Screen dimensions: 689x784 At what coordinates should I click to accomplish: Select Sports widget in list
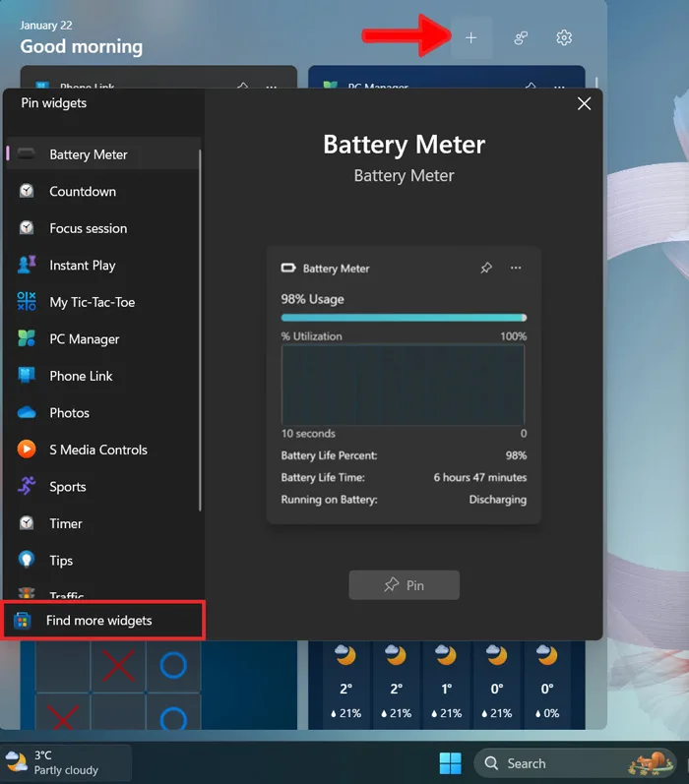click(103, 487)
